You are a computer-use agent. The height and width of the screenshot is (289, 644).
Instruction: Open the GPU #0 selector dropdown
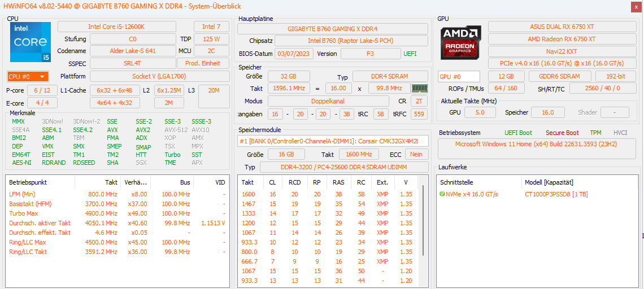pyautogui.click(x=459, y=77)
